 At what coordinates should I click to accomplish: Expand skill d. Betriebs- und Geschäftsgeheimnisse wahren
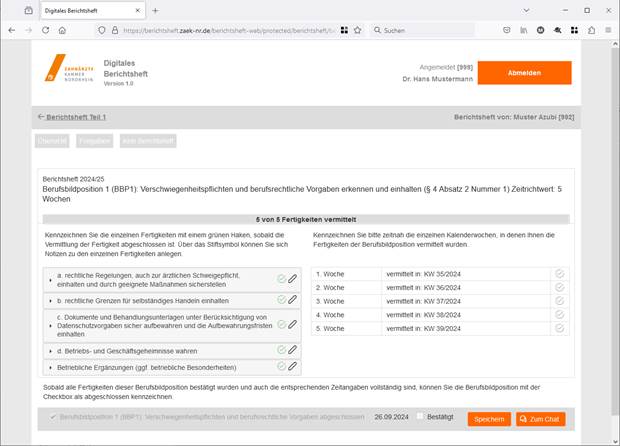click(50, 351)
